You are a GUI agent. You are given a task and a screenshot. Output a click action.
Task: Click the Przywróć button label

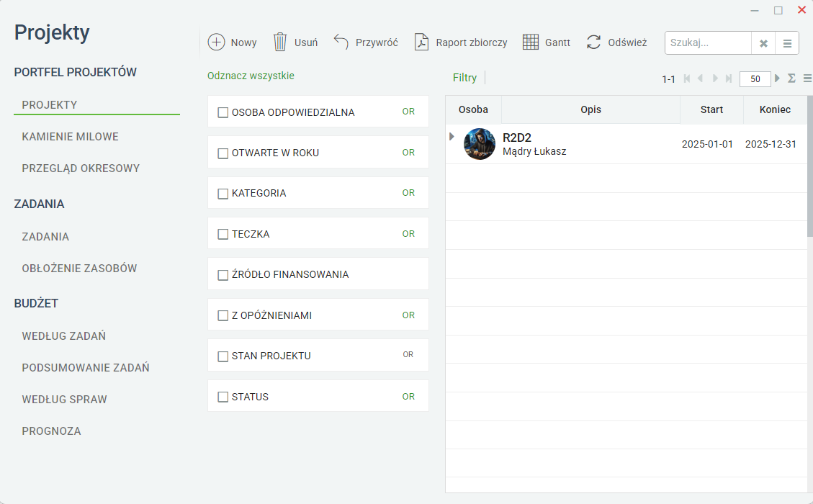click(x=377, y=42)
